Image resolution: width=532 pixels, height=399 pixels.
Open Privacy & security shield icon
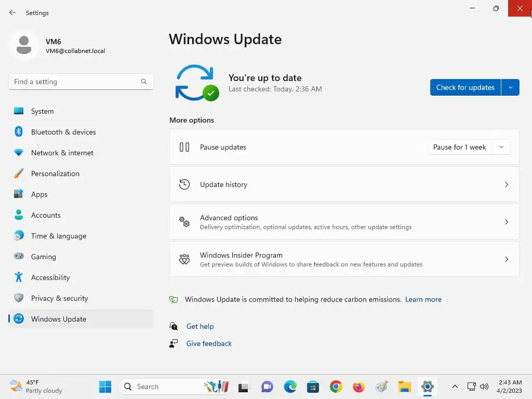[x=19, y=298]
